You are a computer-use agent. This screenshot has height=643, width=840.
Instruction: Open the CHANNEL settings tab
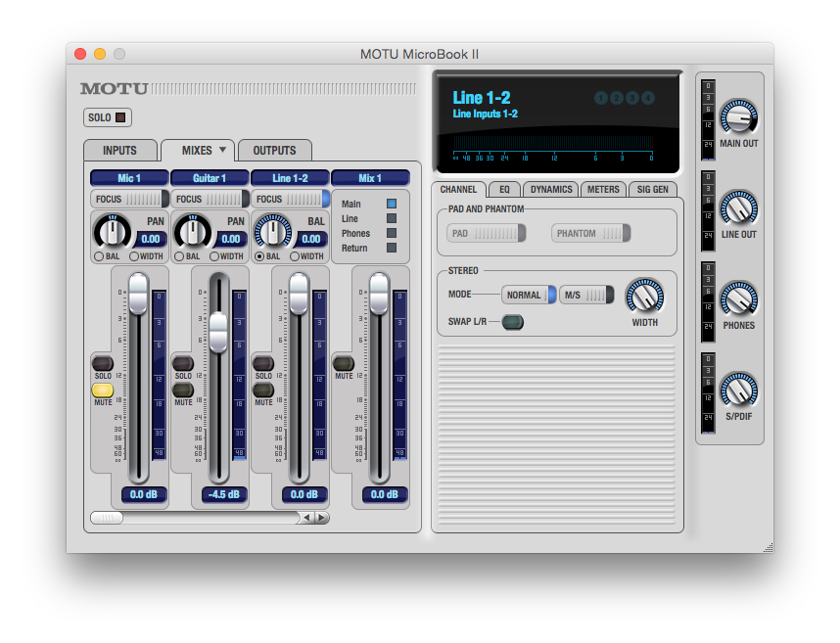point(458,190)
